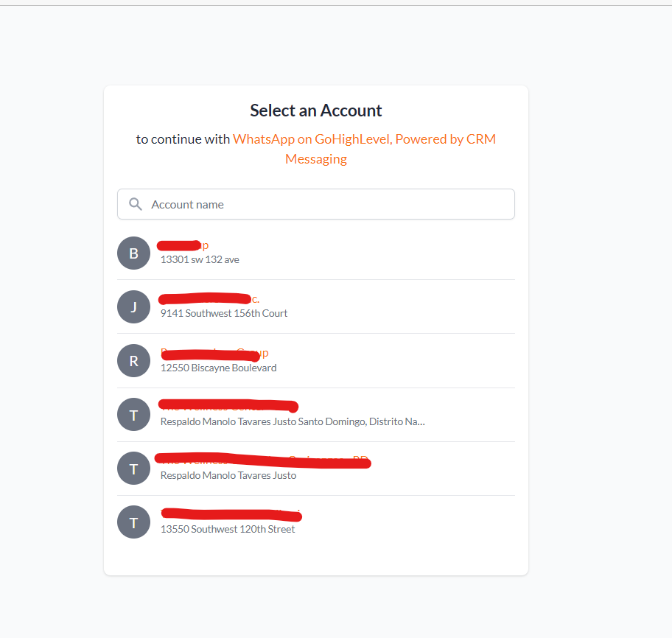Click the orange Messaging link text

tap(316, 159)
